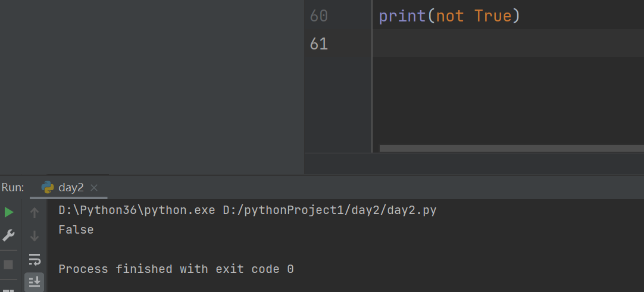Toggle scroll to end of console

pyautogui.click(x=35, y=281)
